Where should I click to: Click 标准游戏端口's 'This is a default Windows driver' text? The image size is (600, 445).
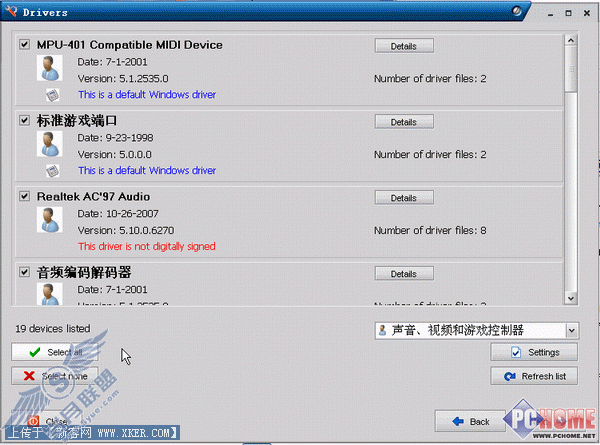(147, 170)
